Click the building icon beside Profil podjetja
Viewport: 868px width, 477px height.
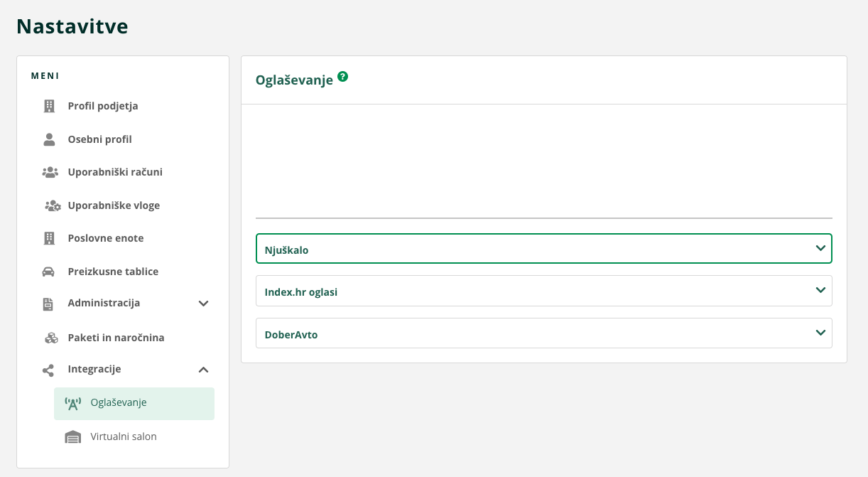pyautogui.click(x=49, y=107)
